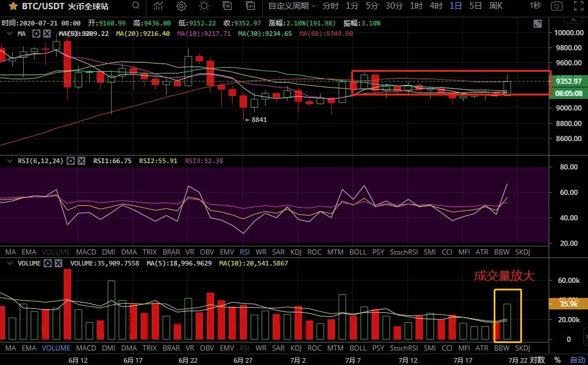Select highlighted VOLUME tab in volume panel
This screenshot has width=588, height=365.
pyautogui.click(x=56, y=348)
